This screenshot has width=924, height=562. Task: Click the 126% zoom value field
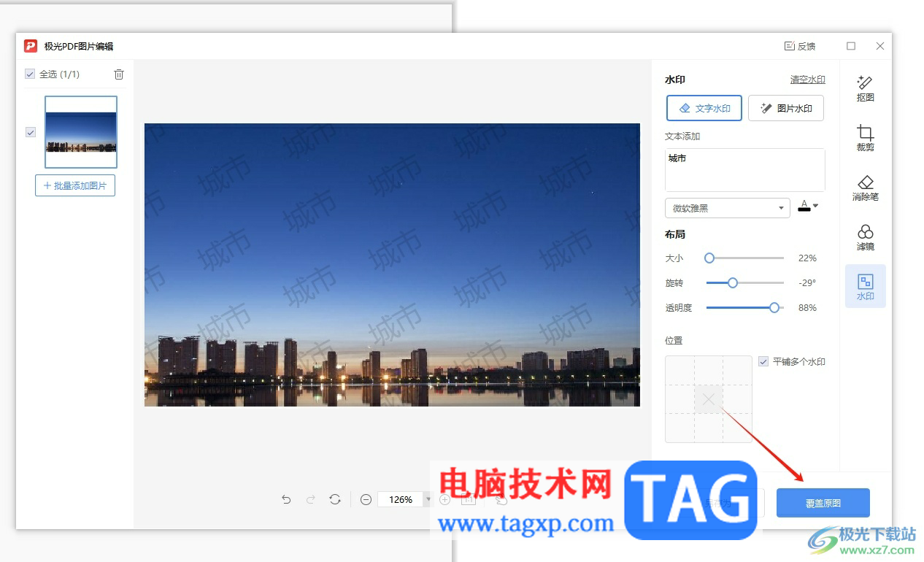point(401,499)
